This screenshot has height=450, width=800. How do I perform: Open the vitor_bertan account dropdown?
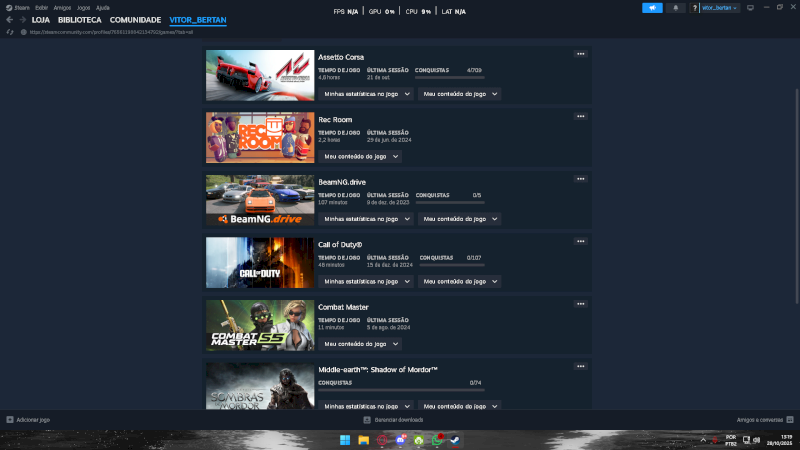pyautogui.click(x=719, y=8)
